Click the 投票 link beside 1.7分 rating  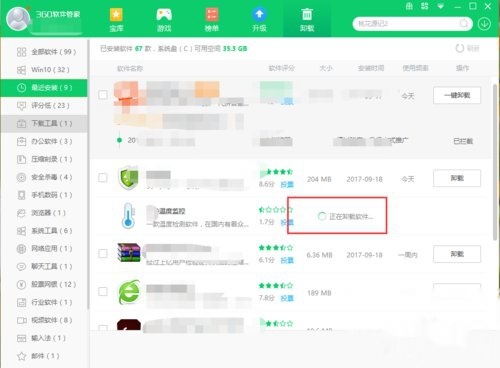pyautogui.click(x=287, y=222)
